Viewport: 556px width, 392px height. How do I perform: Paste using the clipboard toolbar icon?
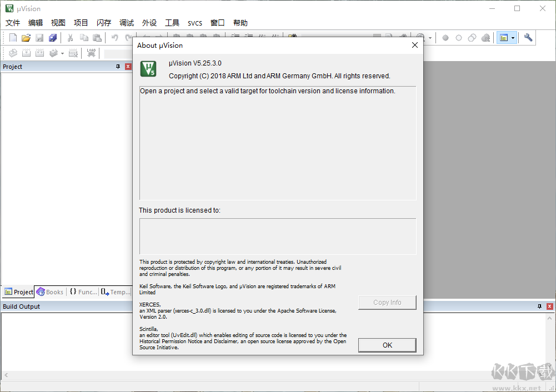[97, 38]
